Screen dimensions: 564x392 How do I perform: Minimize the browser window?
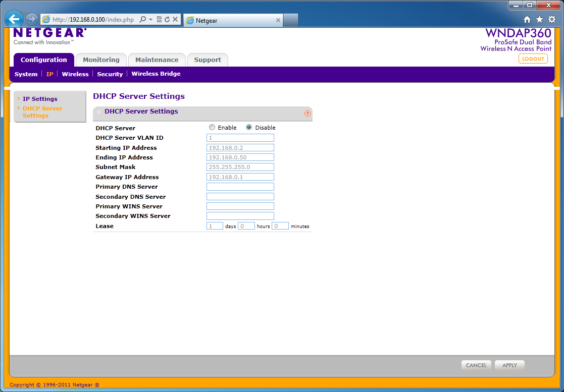tap(516, 5)
